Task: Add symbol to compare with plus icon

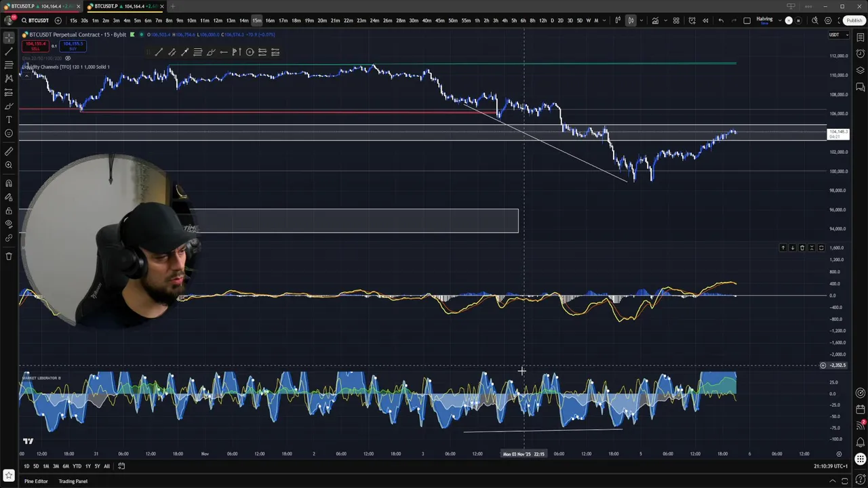Action: coord(58,20)
